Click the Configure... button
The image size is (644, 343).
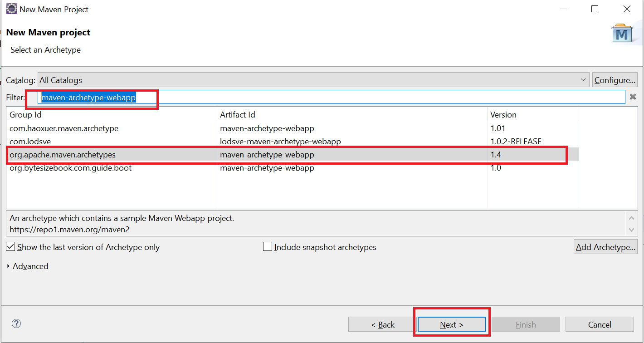tap(615, 80)
